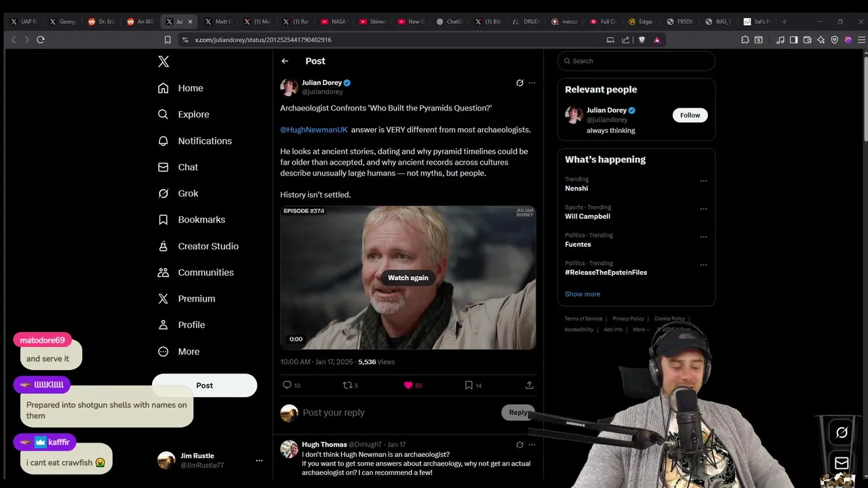Open Privacy Policy link
The image size is (868, 488).
628,319
